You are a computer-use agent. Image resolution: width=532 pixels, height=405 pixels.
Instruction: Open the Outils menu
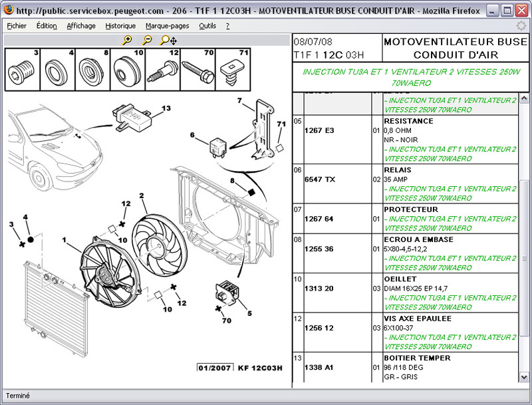207,26
